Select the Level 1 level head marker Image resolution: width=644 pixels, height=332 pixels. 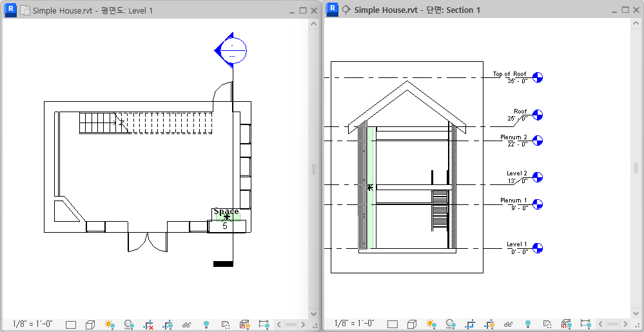(537, 248)
